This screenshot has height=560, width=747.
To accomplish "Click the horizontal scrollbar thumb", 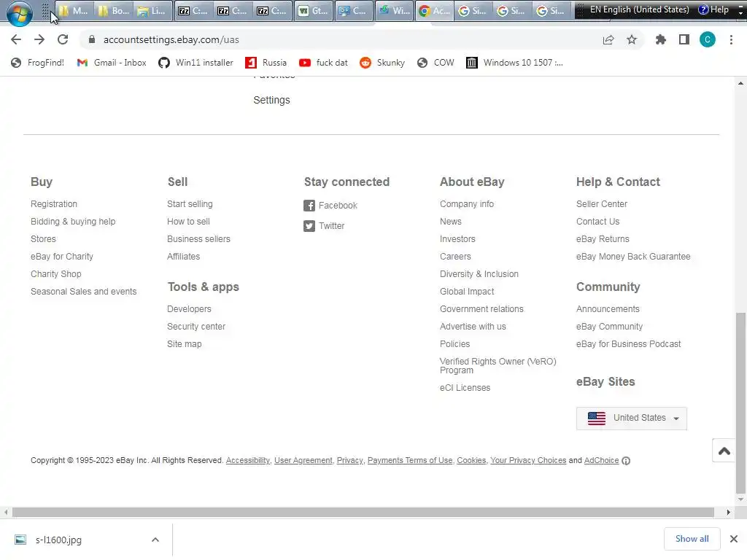I will coord(363,513).
